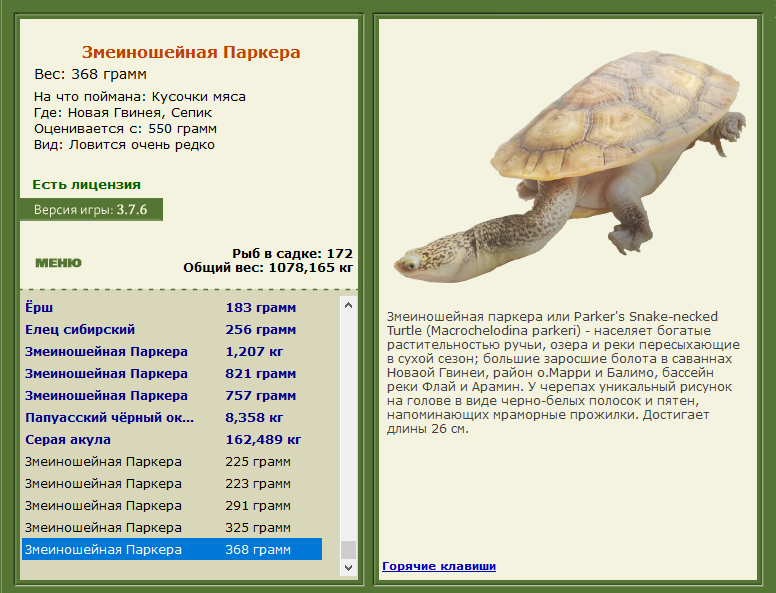Select the Елец сибирский 256 грамм row

(172, 330)
